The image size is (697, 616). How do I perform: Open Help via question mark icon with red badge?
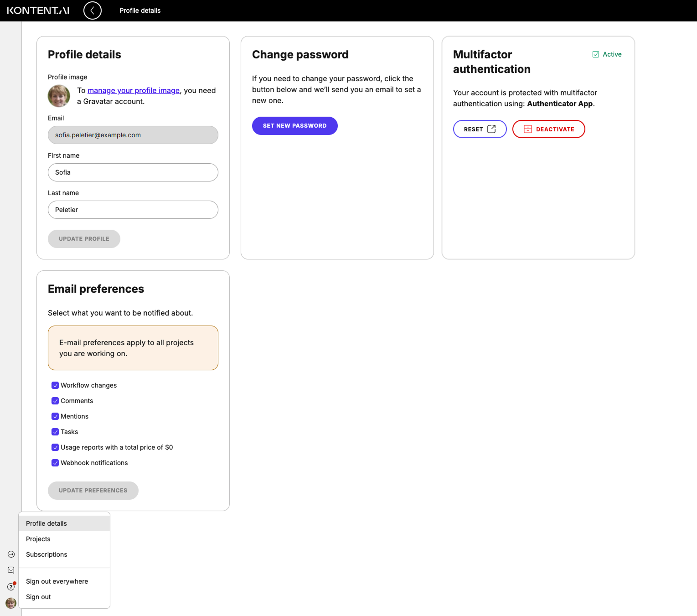pyautogui.click(x=10, y=586)
